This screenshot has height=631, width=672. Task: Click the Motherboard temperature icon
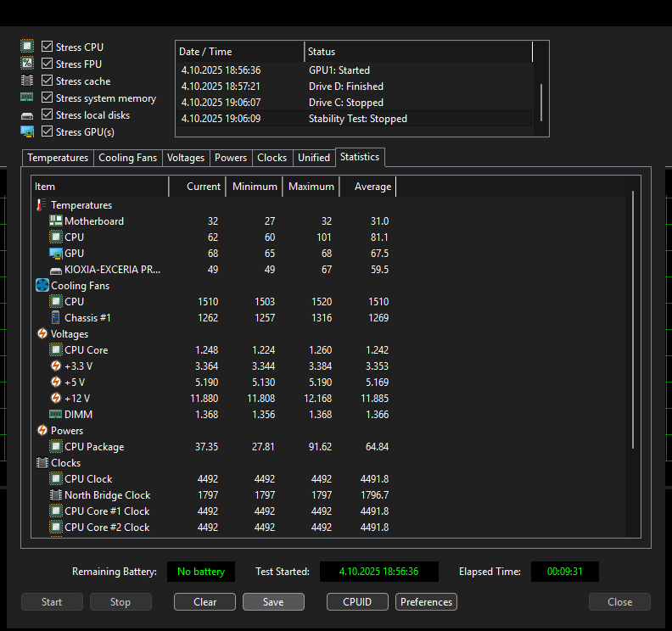(56, 221)
